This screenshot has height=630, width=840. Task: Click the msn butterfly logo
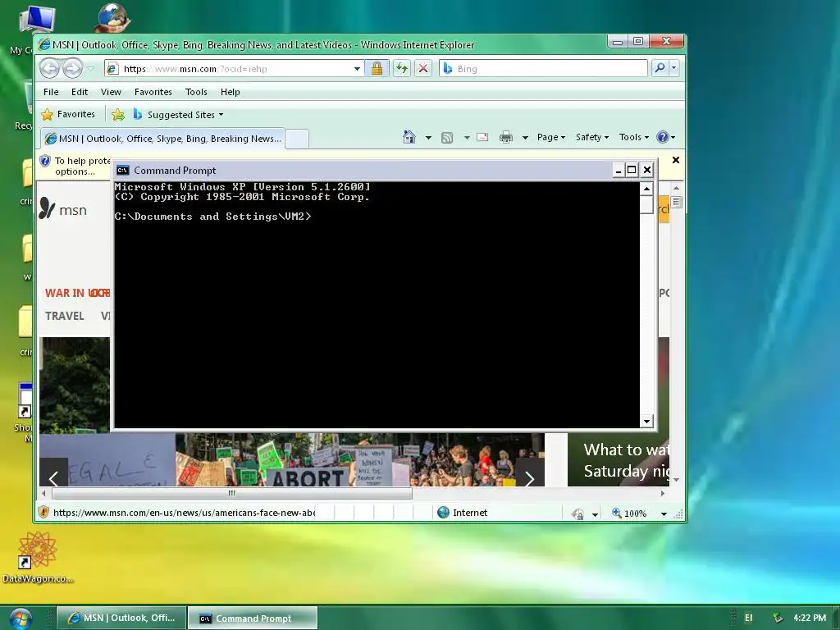pyautogui.click(x=62, y=209)
